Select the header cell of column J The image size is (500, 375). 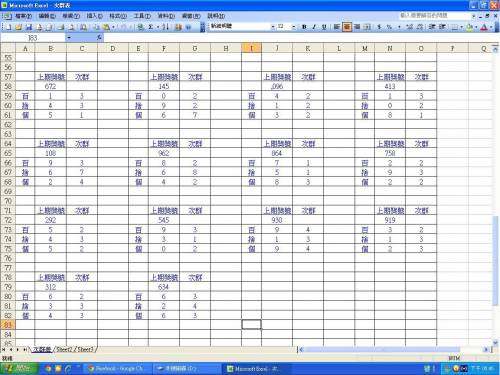pyautogui.click(x=277, y=48)
